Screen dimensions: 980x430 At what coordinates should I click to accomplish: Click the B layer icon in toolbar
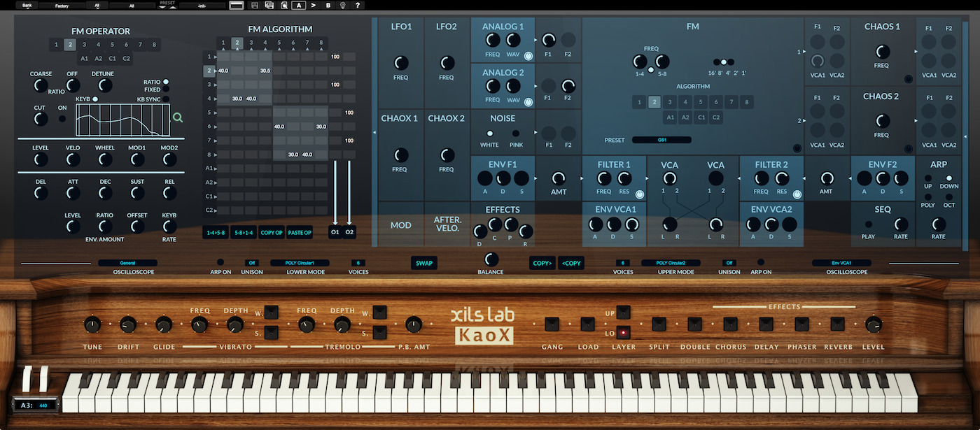pos(327,4)
